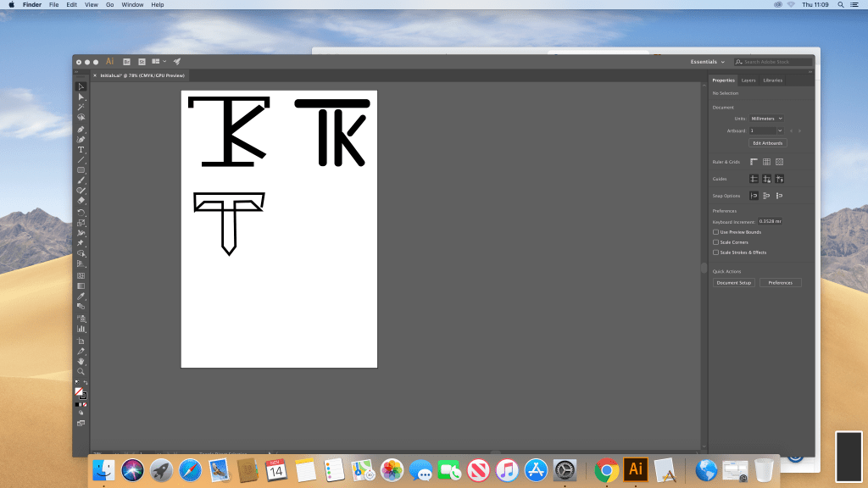The width and height of the screenshot is (868, 488).
Task: Open the Essentials workspace switcher
Action: point(708,62)
